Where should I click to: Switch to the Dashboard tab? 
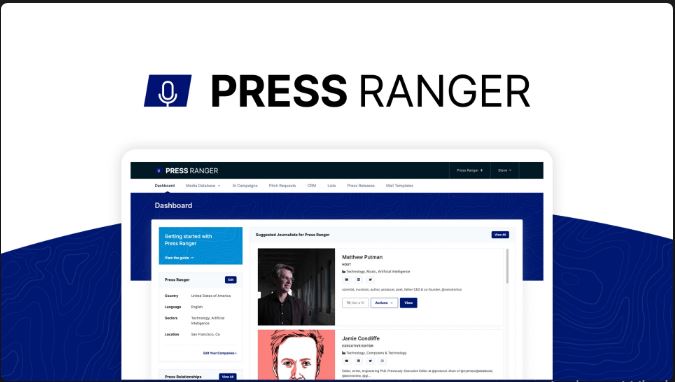pos(165,186)
